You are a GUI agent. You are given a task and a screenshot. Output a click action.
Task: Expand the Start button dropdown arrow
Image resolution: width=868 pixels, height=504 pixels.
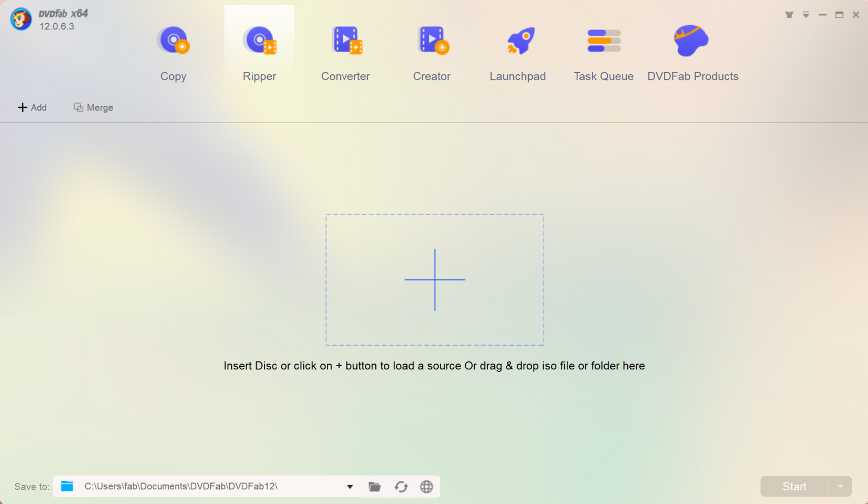click(x=840, y=487)
